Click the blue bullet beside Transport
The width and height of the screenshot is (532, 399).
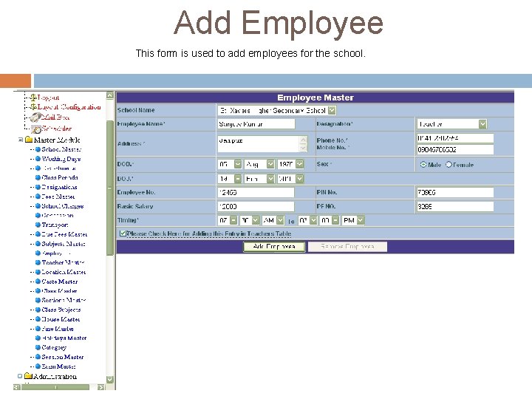(38, 225)
